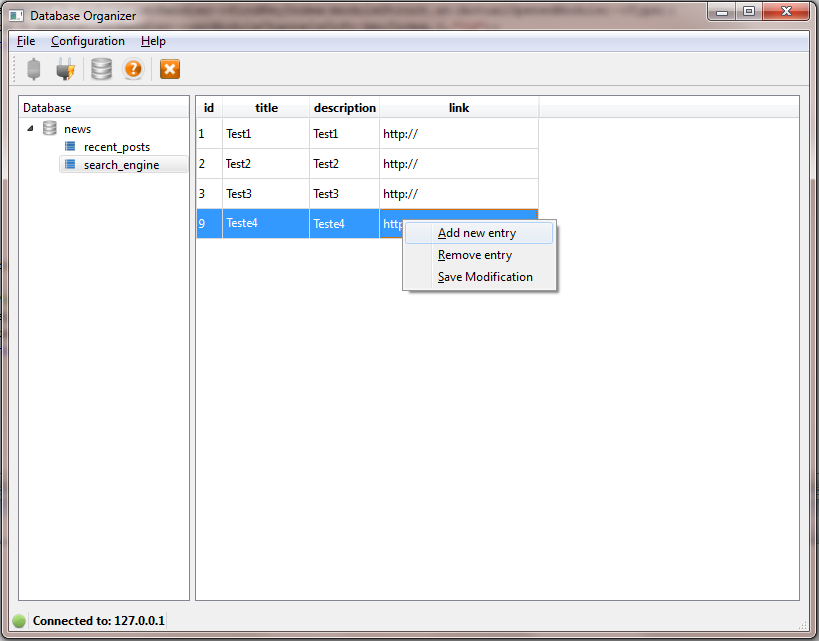Open the database manager via toolbar database icon
Screen dimensions: 819x641
(99, 69)
